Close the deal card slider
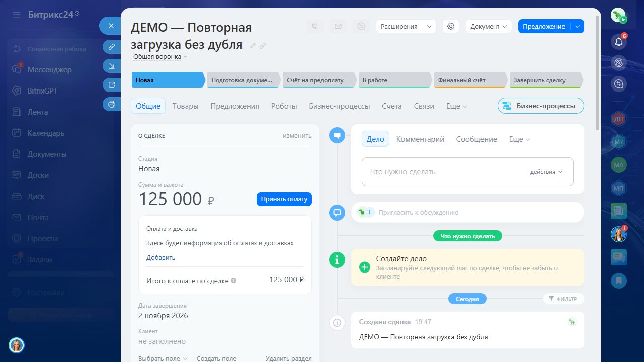This screenshot has width=644, height=362. pos(111,26)
